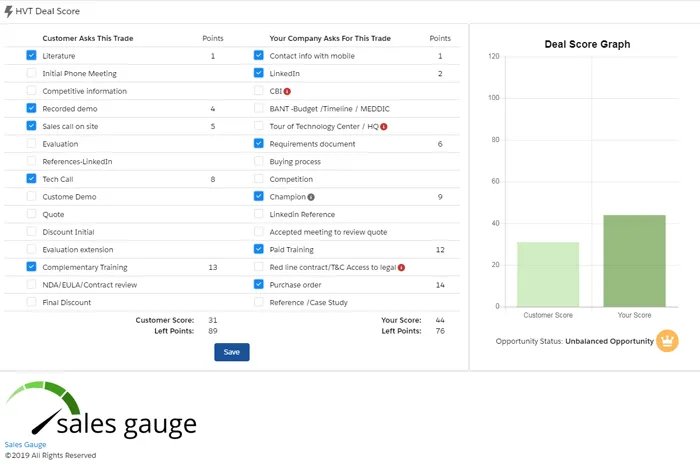Check the Linkedin Reference checkbox
The height and width of the screenshot is (467, 700).
258,214
